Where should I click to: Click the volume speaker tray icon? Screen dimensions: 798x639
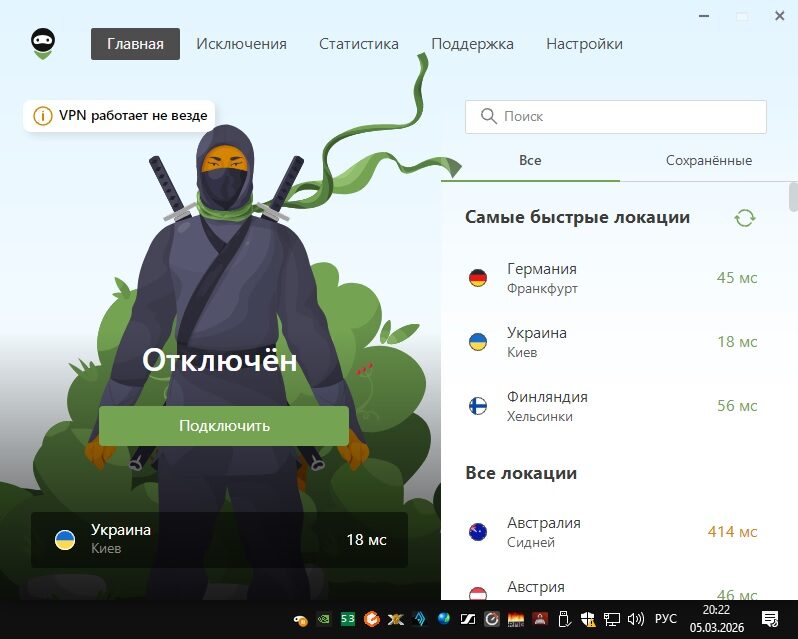click(x=636, y=619)
